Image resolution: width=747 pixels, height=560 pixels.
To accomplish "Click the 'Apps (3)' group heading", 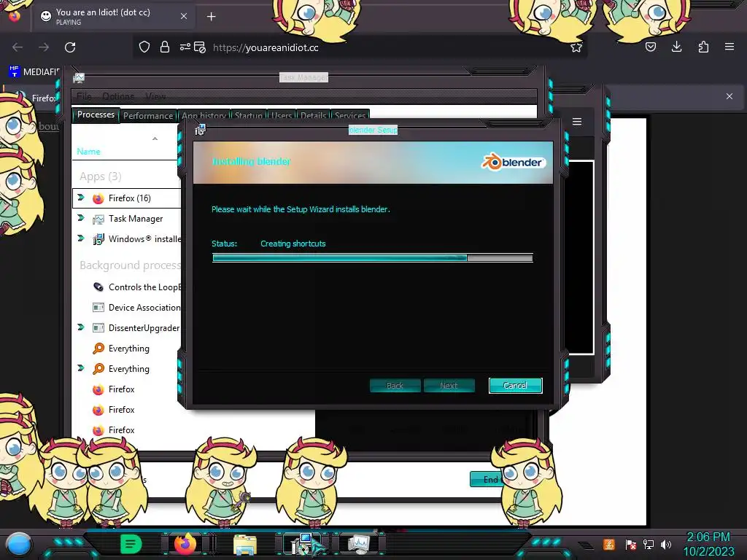I will pos(101,176).
